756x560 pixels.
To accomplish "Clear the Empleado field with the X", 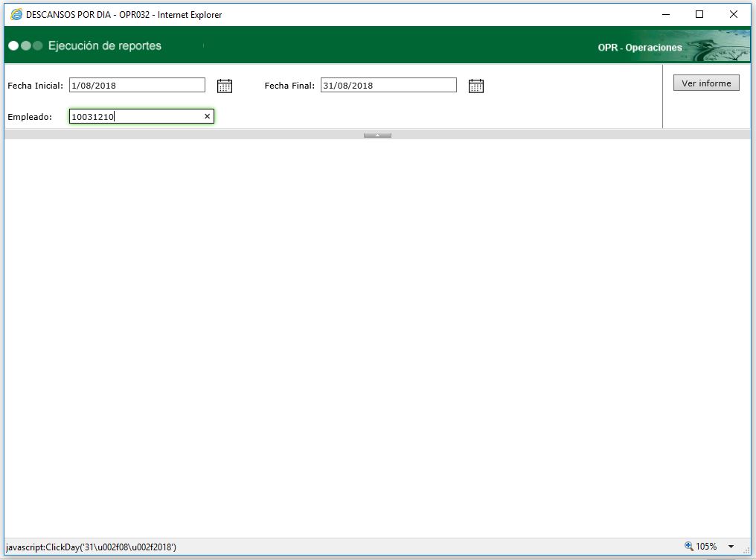I will point(208,116).
